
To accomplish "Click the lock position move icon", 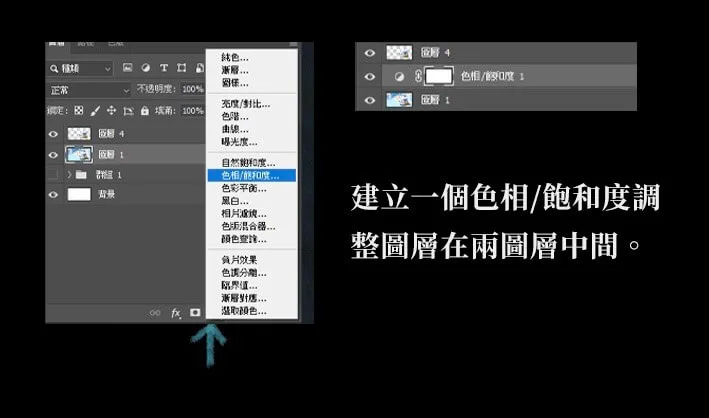I will (x=111, y=110).
